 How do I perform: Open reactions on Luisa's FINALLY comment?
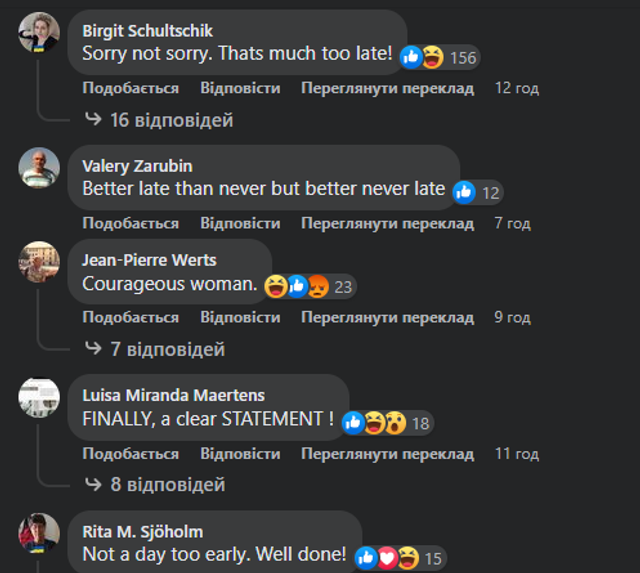374,422
